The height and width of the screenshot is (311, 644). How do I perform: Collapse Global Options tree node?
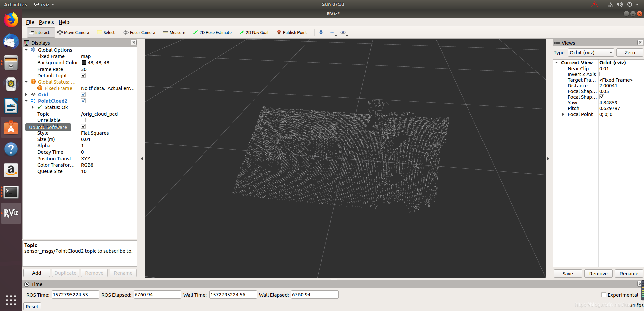tap(26, 50)
